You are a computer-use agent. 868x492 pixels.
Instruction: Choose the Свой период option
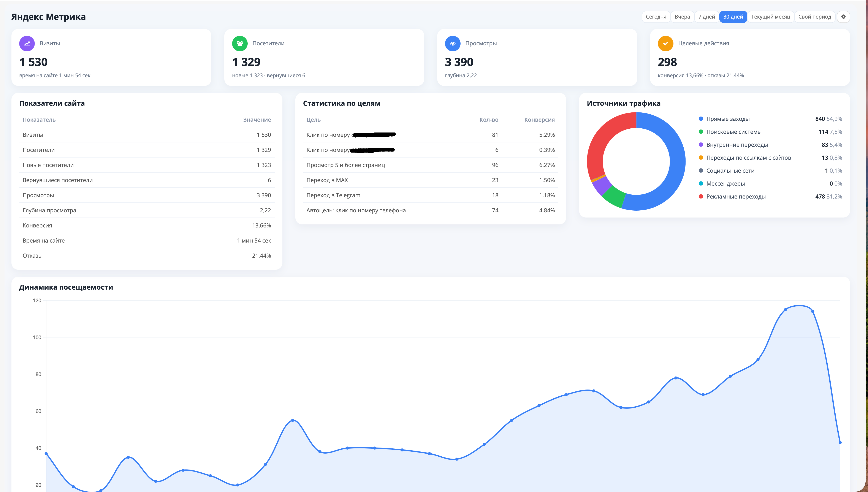click(815, 17)
